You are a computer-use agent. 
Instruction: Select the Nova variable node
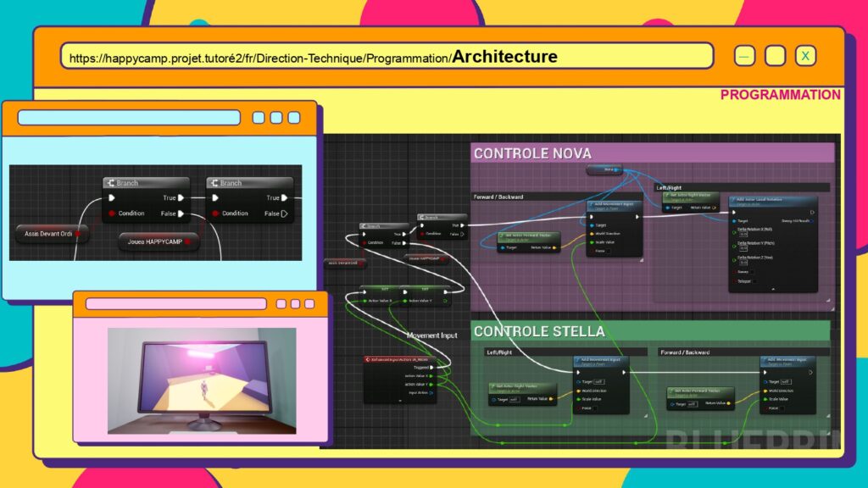point(604,169)
